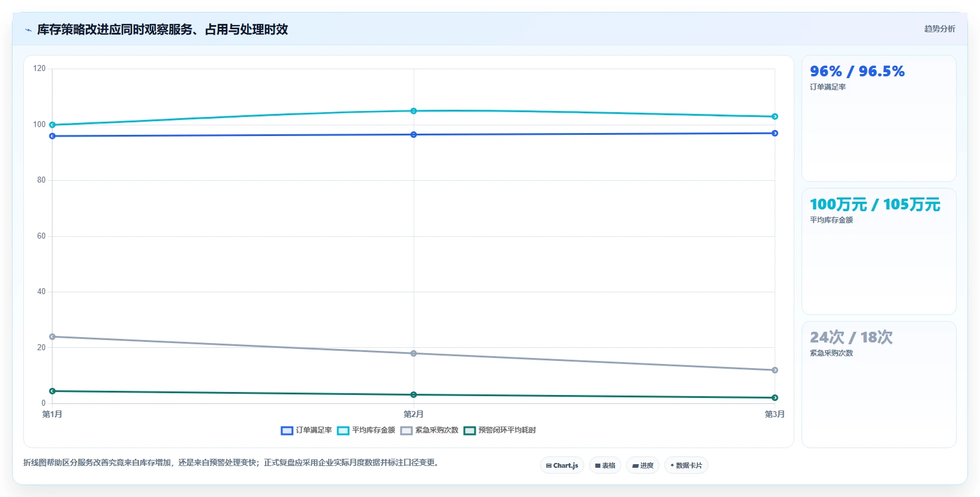This screenshot has height=497, width=980.
Task: Click the y-axis label 120
Action: coord(39,69)
